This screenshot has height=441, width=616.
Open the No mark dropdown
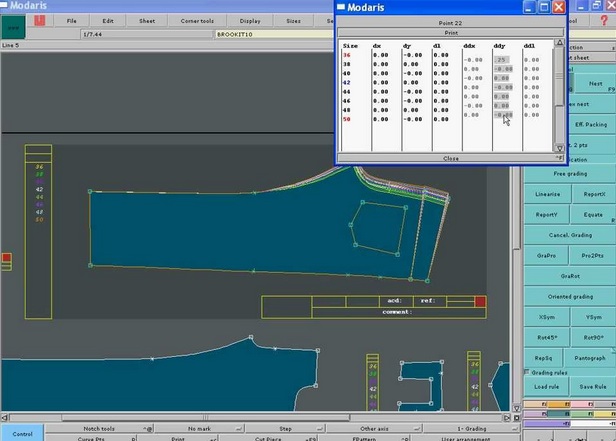point(200,429)
